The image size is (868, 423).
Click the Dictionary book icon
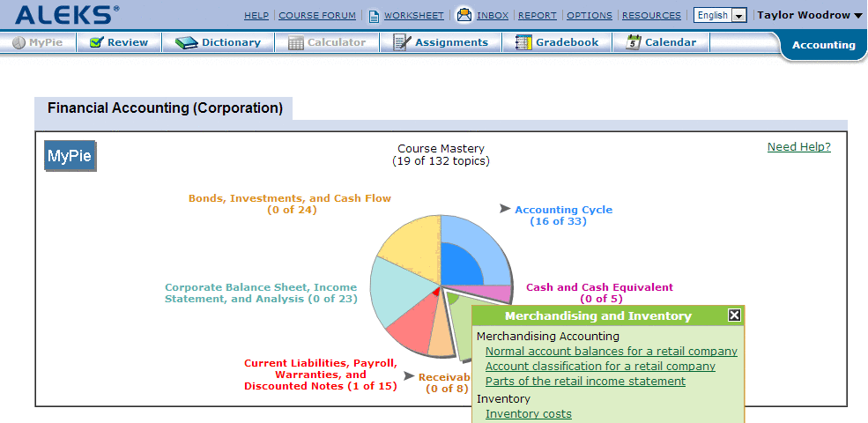tap(186, 42)
